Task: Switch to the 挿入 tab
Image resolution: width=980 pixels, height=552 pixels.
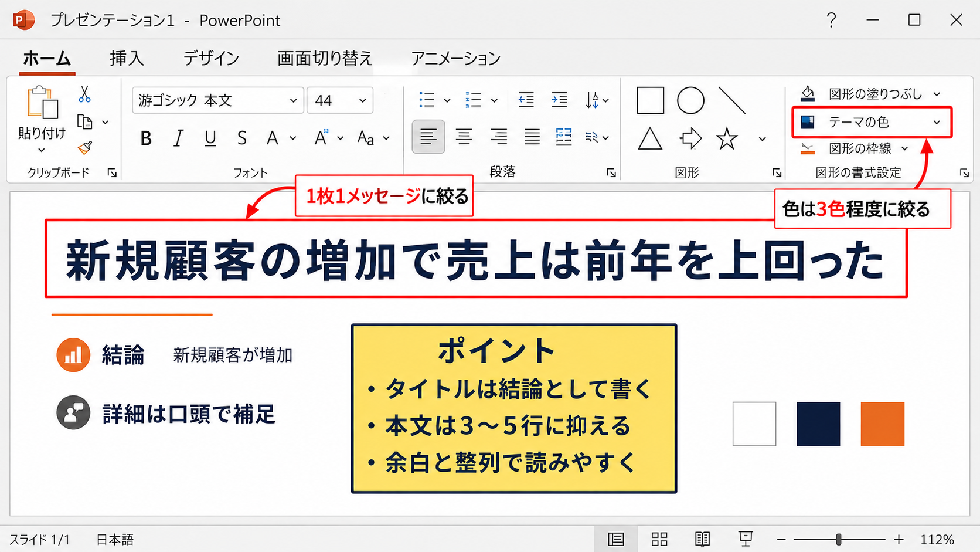Action: tap(127, 59)
